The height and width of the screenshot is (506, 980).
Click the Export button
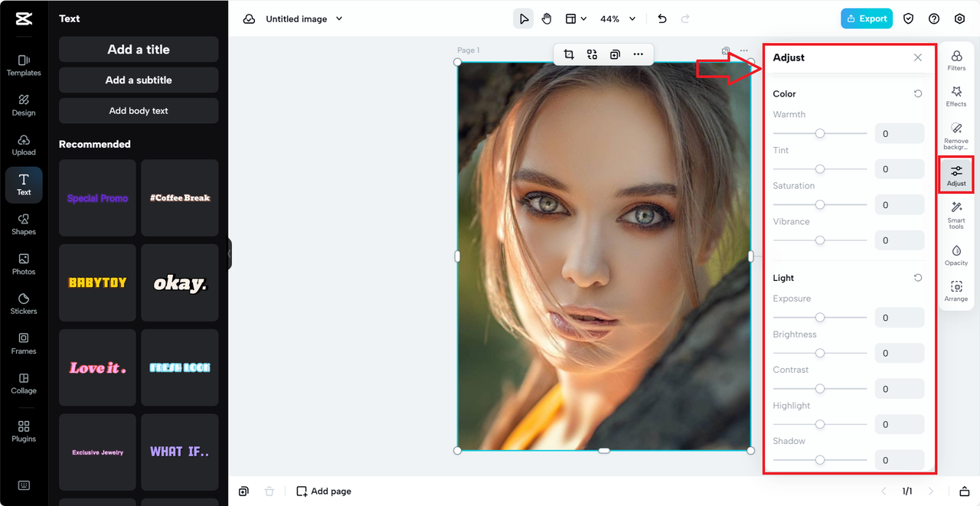(867, 19)
